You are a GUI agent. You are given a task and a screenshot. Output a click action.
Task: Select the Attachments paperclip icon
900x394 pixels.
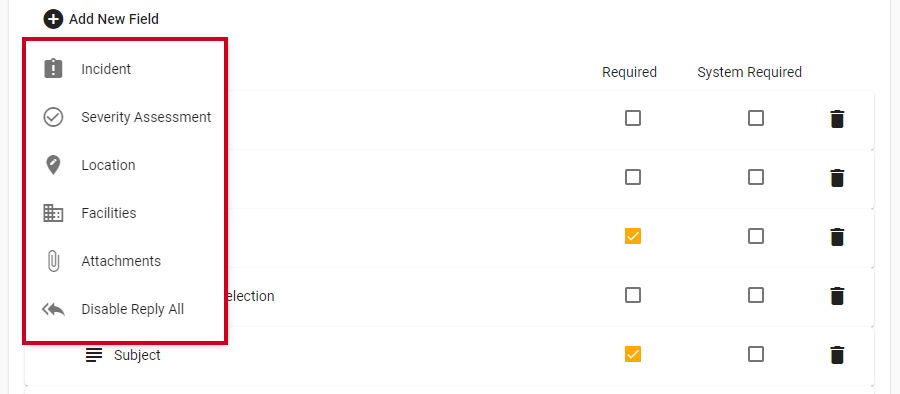tap(53, 261)
